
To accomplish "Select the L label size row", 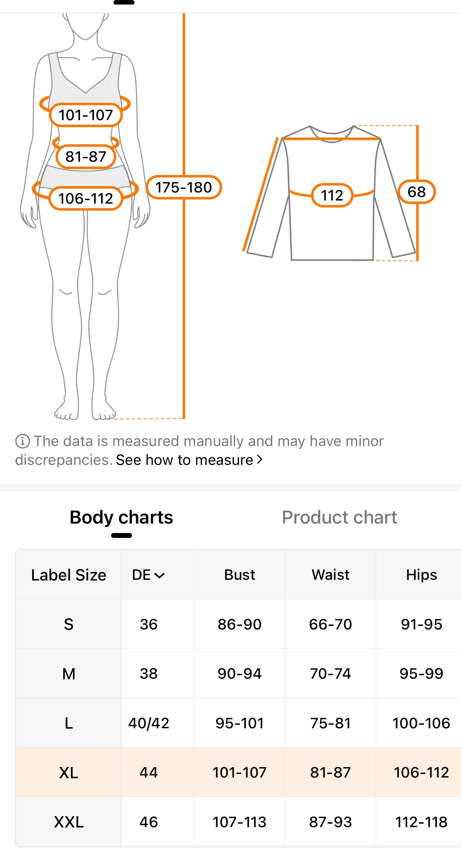I will 69,723.
